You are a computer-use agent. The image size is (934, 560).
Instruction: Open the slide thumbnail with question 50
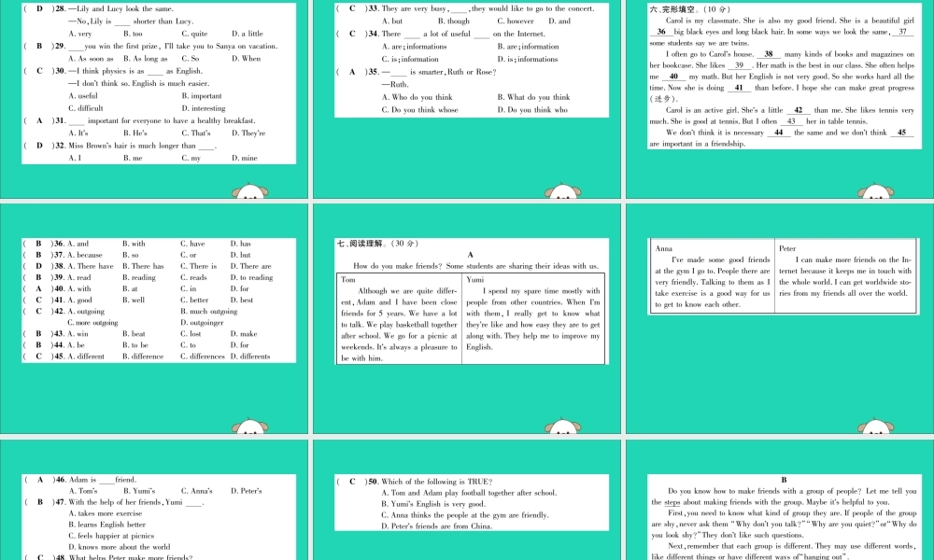tap(466, 500)
